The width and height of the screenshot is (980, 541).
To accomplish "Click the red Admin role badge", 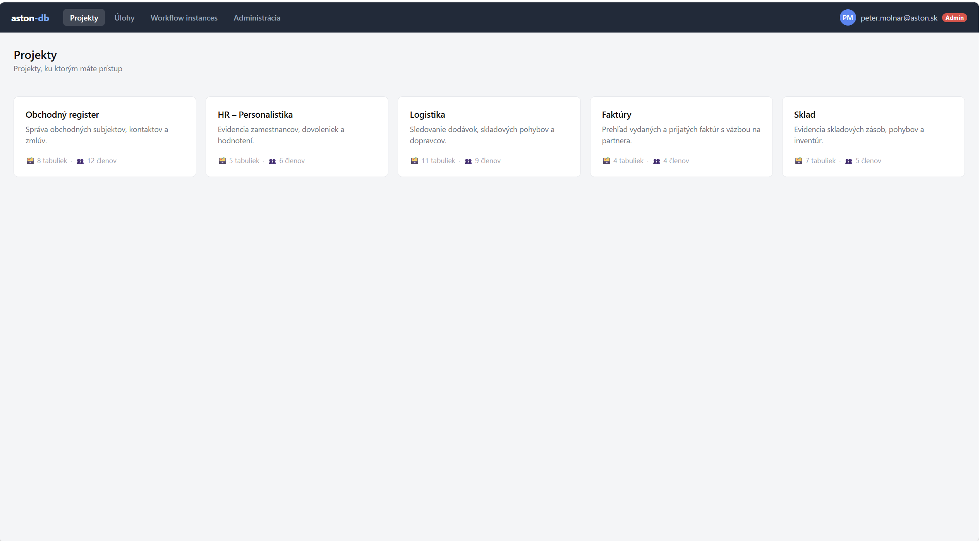I will [x=954, y=18].
